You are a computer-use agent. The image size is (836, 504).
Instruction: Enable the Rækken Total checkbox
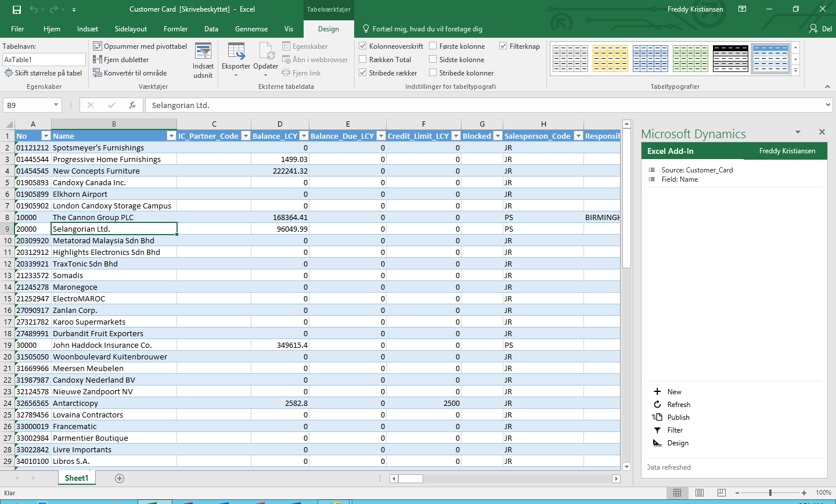click(363, 59)
